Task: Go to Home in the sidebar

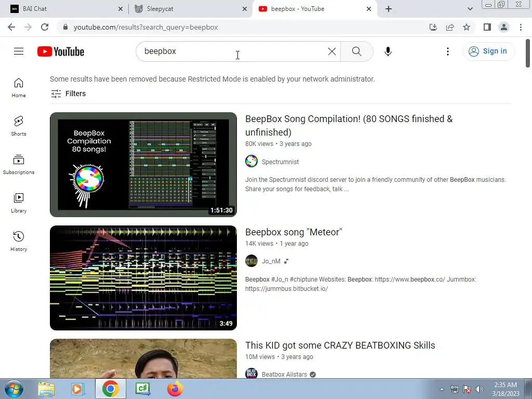Action: 19,87
